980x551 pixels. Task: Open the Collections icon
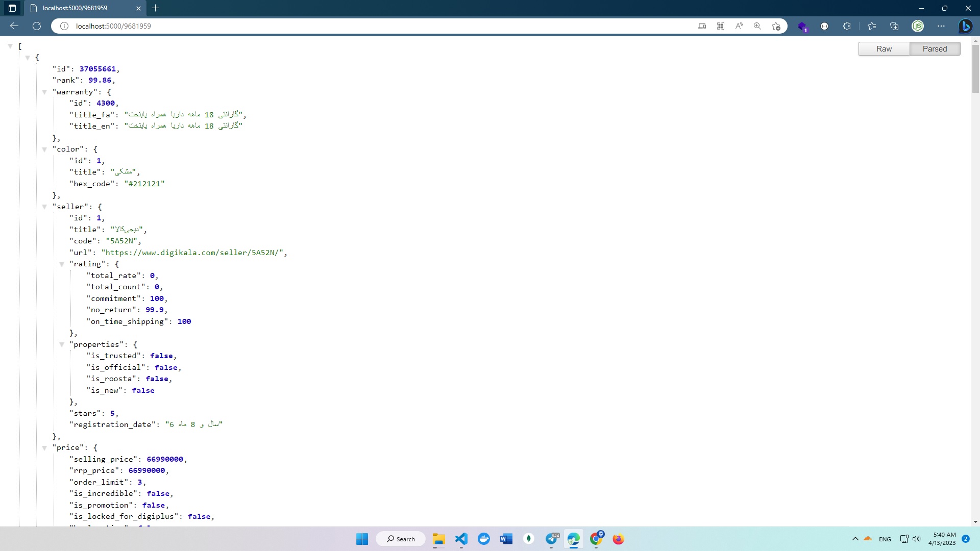pos(894,26)
